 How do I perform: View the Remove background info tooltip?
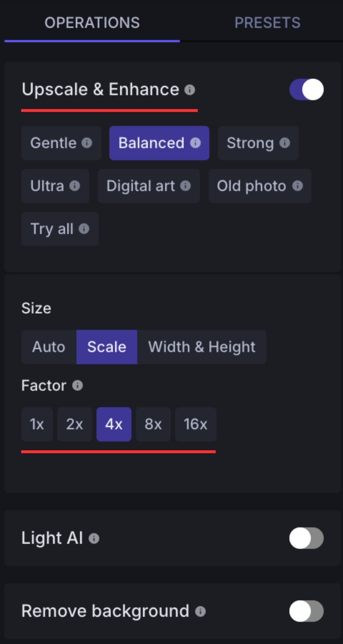pyautogui.click(x=201, y=610)
